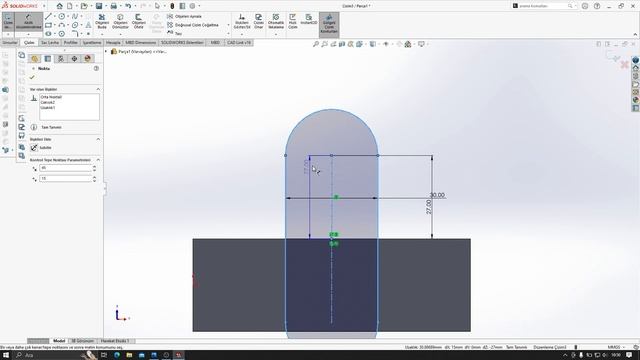640x360 pixels.
Task: Click the help icon in Nokta panel
Action: (96, 69)
